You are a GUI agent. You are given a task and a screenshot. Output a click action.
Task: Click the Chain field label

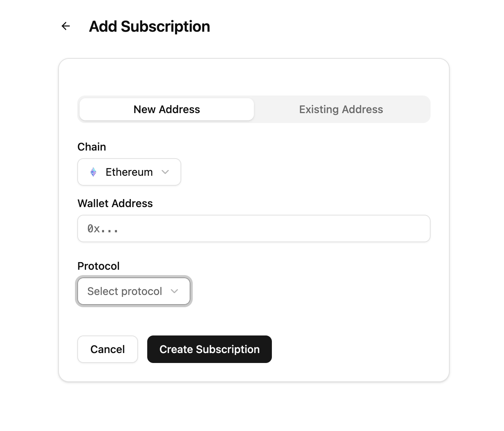[91, 147]
